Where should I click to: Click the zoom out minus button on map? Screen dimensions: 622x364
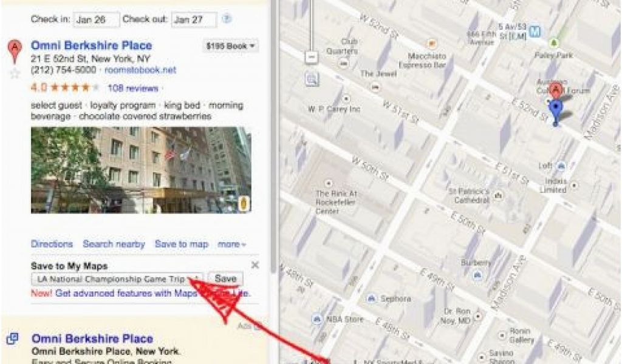coord(312,58)
